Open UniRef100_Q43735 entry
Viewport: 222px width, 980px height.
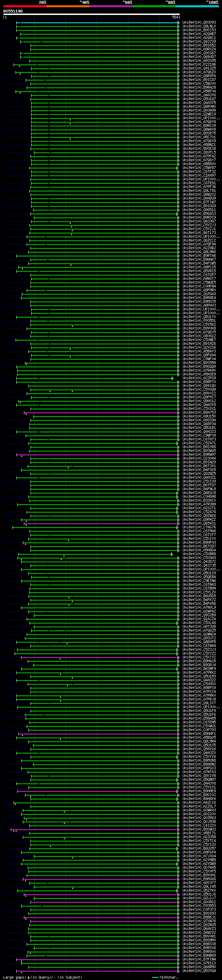pyautogui.click(x=199, y=565)
